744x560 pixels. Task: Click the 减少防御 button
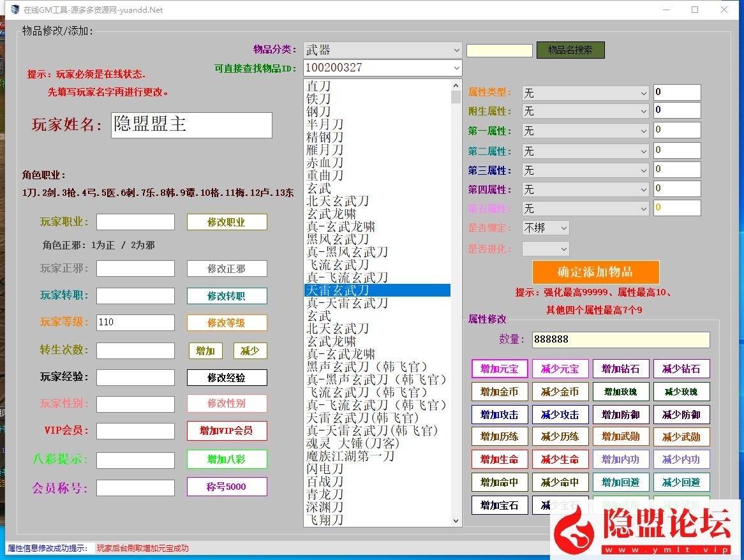[x=681, y=414]
